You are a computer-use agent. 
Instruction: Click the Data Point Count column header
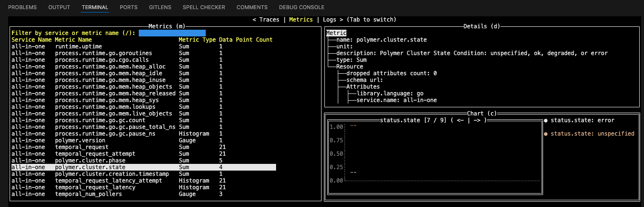click(245, 40)
